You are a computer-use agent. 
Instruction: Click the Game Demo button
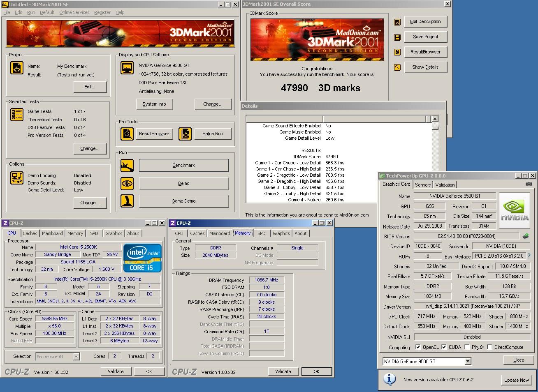(183, 201)
